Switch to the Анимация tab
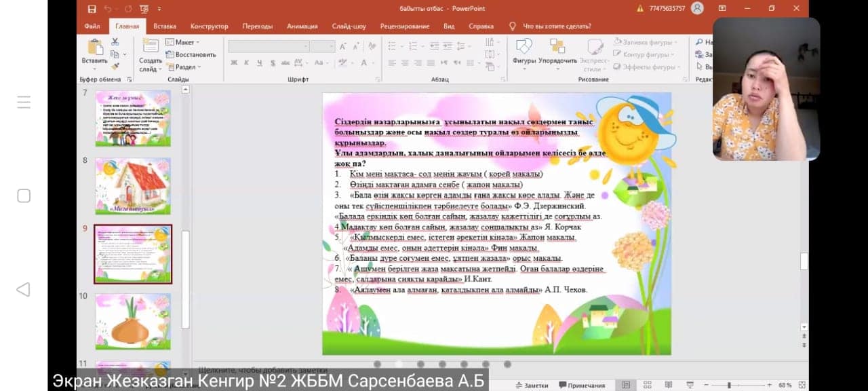Image resolution: width=868 pixels, height=391 pixels. coord(302,26)
